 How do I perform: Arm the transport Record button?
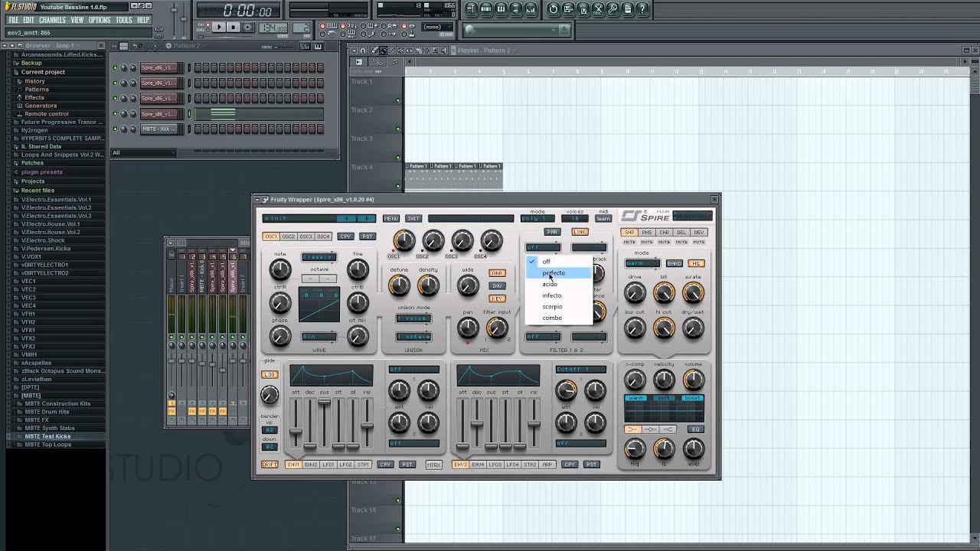point(248,28)
